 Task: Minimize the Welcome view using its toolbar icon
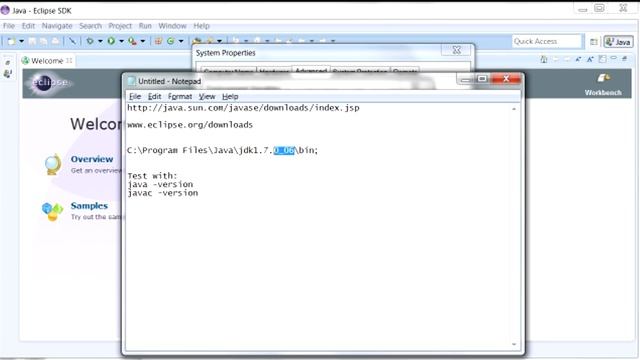pyautogui.click(x=613, y=59)
